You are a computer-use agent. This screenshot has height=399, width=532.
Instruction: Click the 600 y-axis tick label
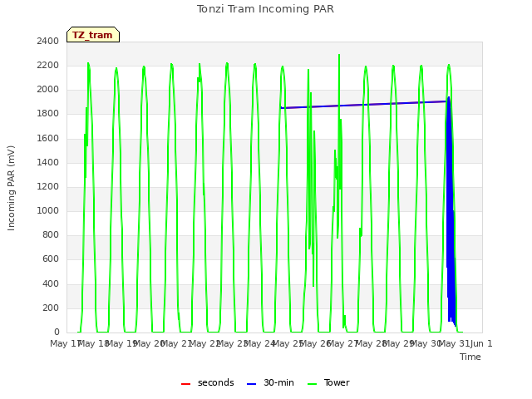(51, 259)
